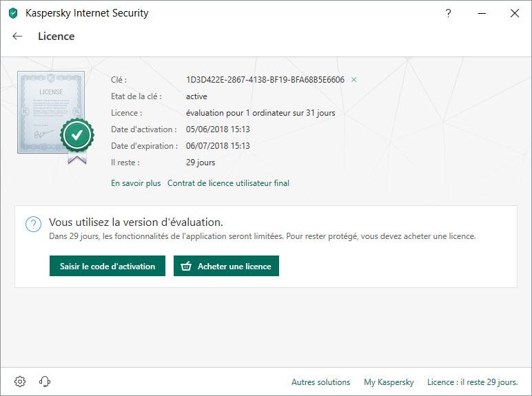The height and width of the screenshot is (396, 532).
Task: Open Contrat de licence utilisateur final link
Action: click(228, 183)
